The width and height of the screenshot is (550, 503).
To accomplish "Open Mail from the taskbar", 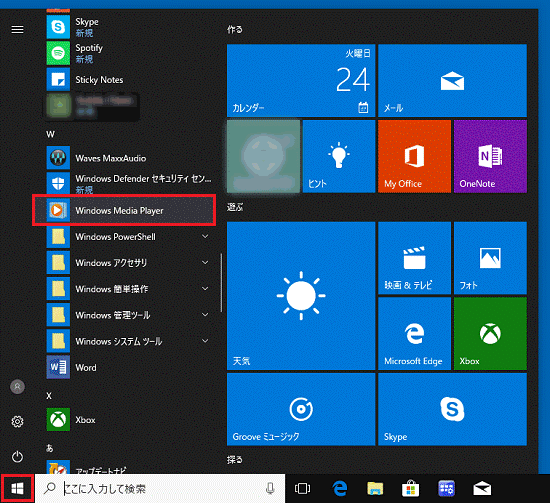I will tap(482, 488).
